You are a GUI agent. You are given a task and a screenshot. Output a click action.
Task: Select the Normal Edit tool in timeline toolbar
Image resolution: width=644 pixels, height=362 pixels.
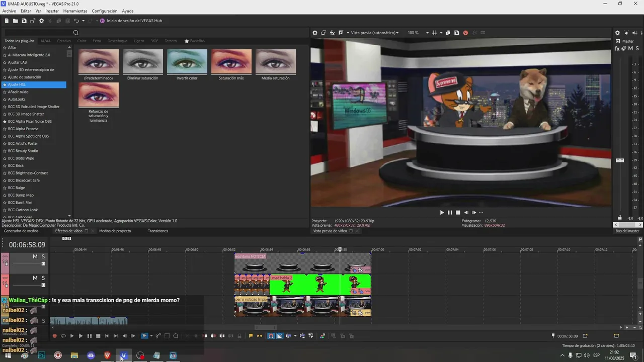[144, 336]
